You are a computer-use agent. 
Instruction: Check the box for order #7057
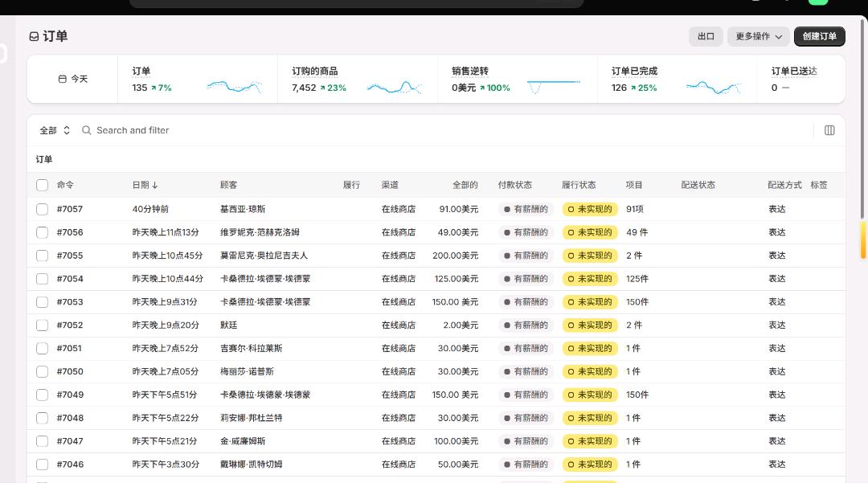tap(42, 209)
